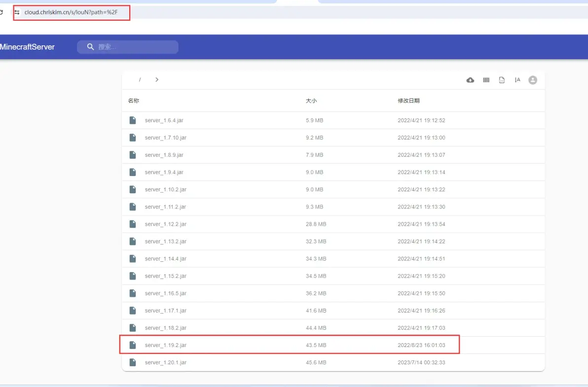Click the 32.3 MB size value
588x387 pixels.
coord(316,241)
